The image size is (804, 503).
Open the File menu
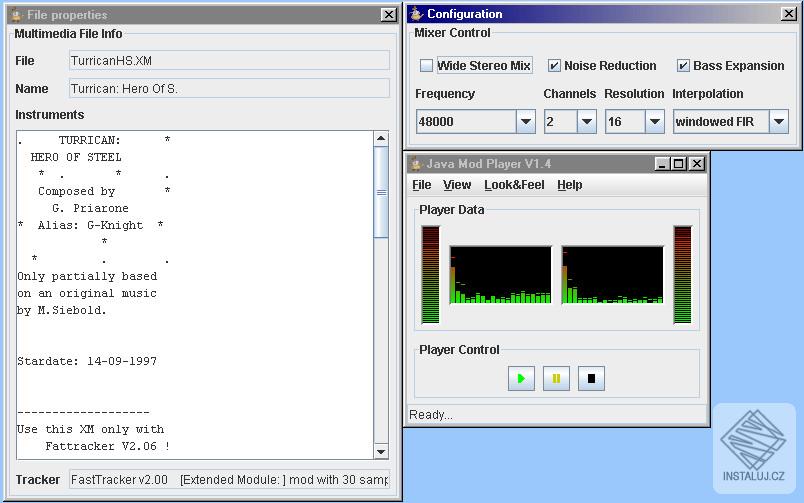click(x=421, y=185)
